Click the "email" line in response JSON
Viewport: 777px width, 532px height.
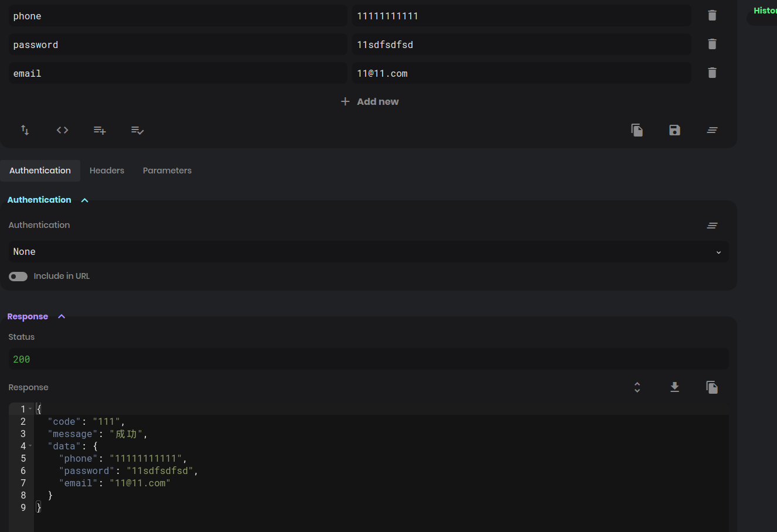point(114,483)
